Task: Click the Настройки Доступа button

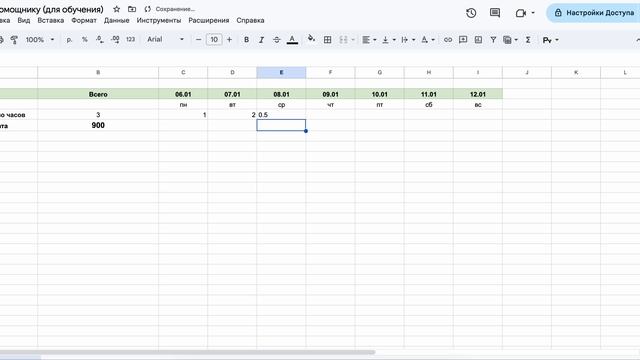Action: click(x=594, y=13)
